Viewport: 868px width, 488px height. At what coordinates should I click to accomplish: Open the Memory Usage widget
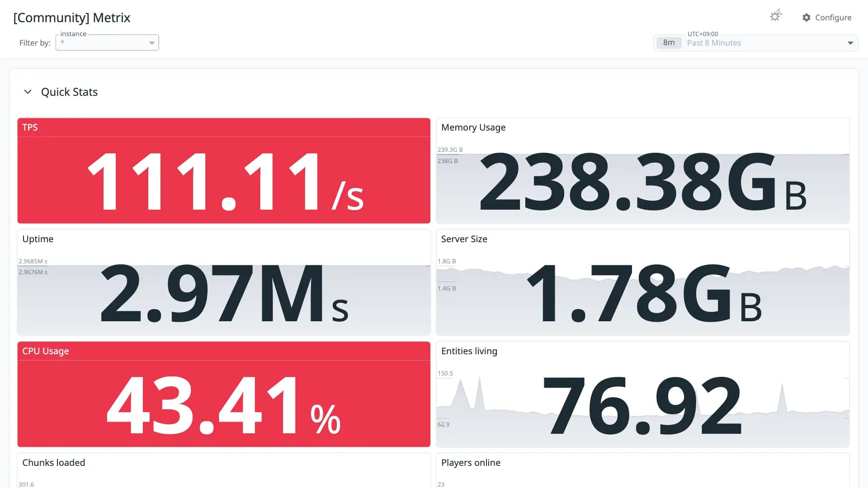642,171
